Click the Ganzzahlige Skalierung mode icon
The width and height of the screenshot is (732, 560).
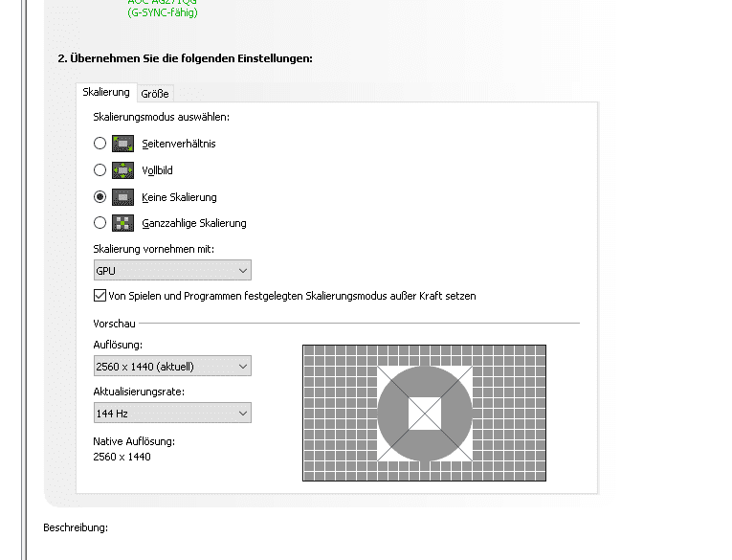tap(122, 223)
